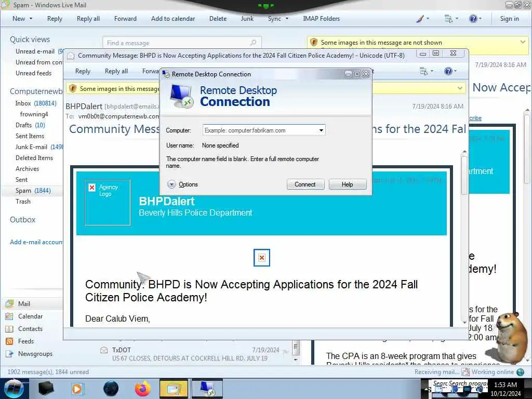Open the Computer combo box dropdown arrow

321,130
